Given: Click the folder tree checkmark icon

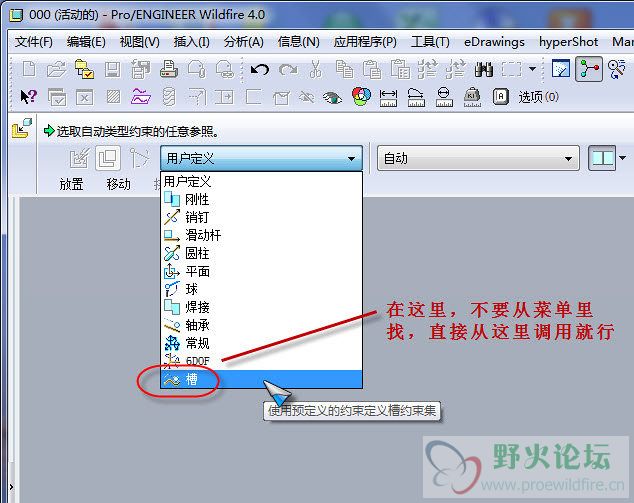Looking at the screenshot, I should coord(84,69).
